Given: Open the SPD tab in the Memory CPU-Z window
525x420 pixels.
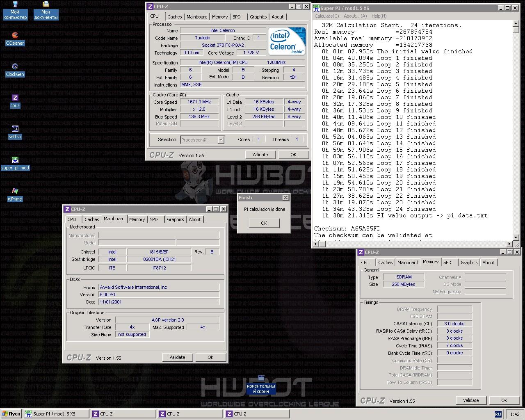Looking at the screenshot, I should (x=447, y=262).
